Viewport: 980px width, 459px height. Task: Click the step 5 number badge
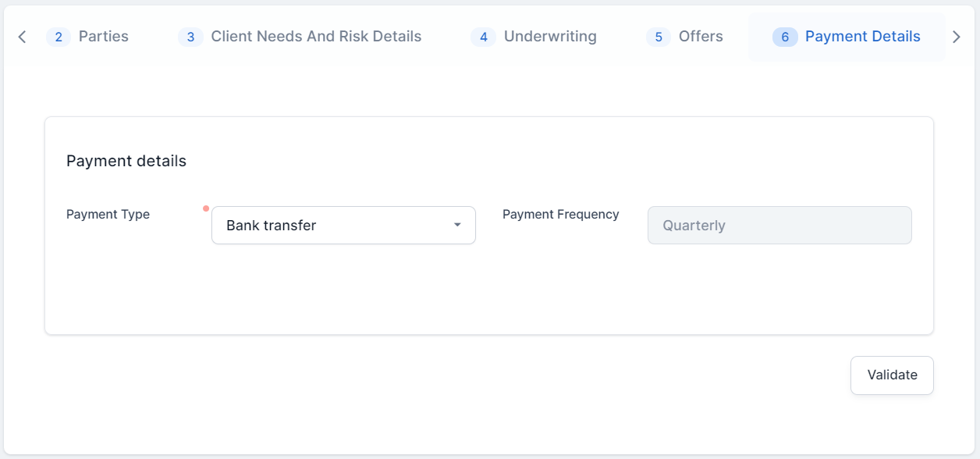pos(659,37)
